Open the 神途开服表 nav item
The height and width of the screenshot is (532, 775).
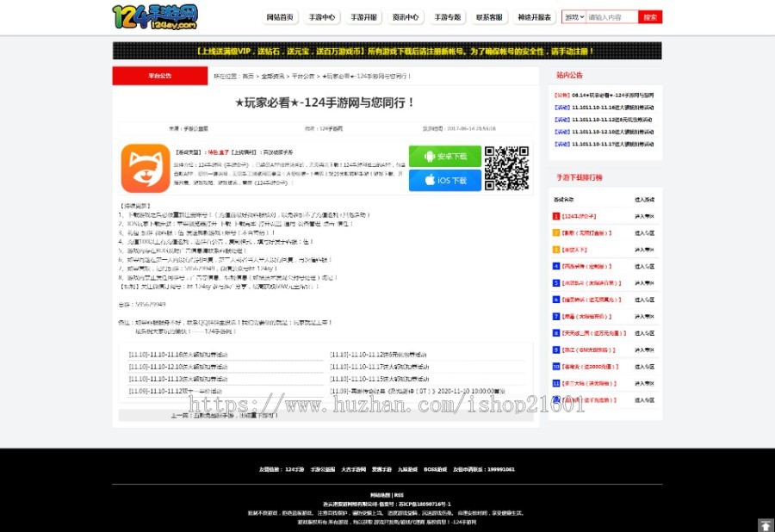534,17
